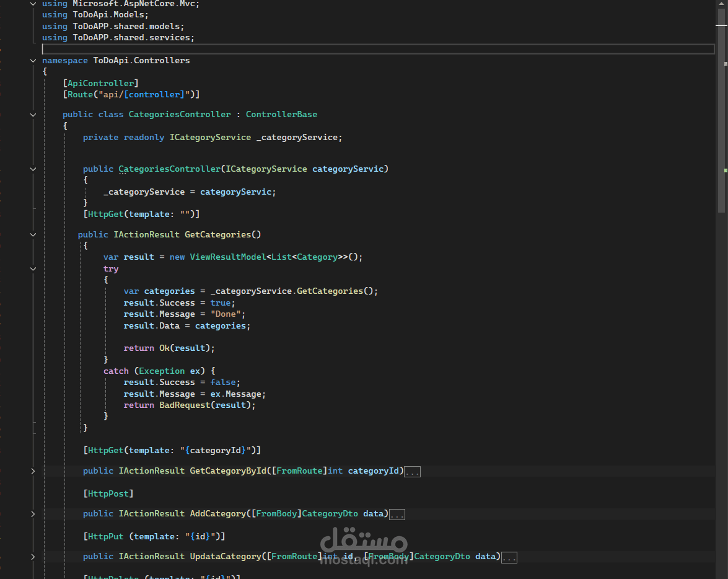
Task: Click the empty line below using directives
Action: [x=378, y=49]
